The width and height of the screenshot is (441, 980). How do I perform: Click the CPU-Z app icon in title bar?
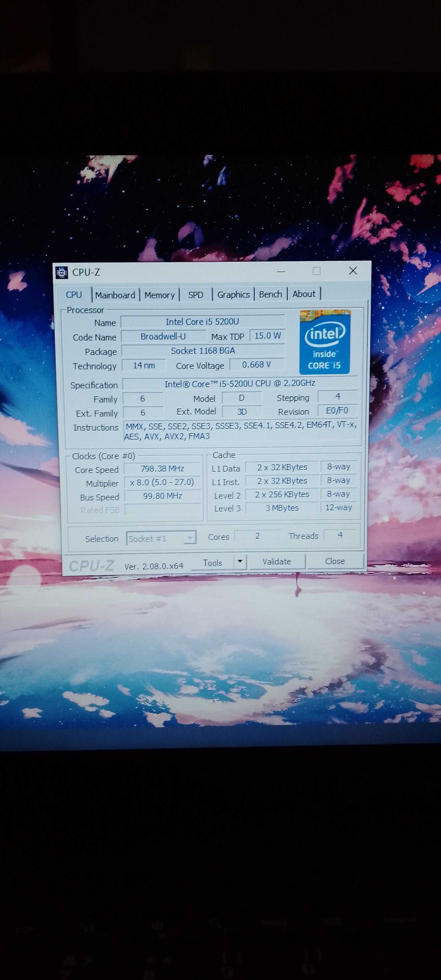click(x=61, y=272)
